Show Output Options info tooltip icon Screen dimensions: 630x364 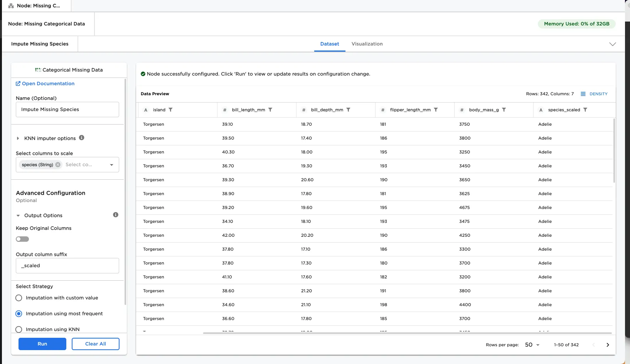[x=116, y=215]
